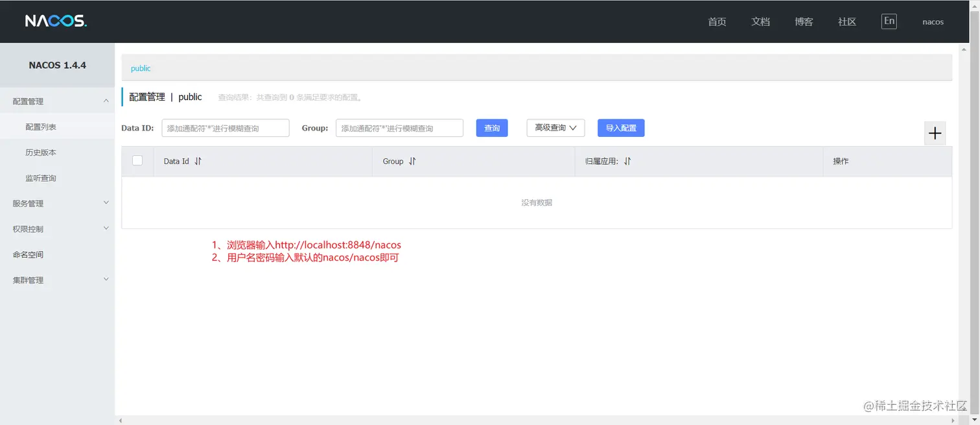Sort by Group column icon

(412, 161)
